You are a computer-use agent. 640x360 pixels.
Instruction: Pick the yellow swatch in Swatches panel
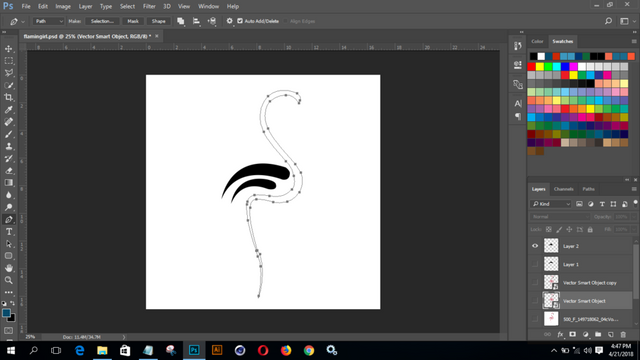tap(540, 66)
